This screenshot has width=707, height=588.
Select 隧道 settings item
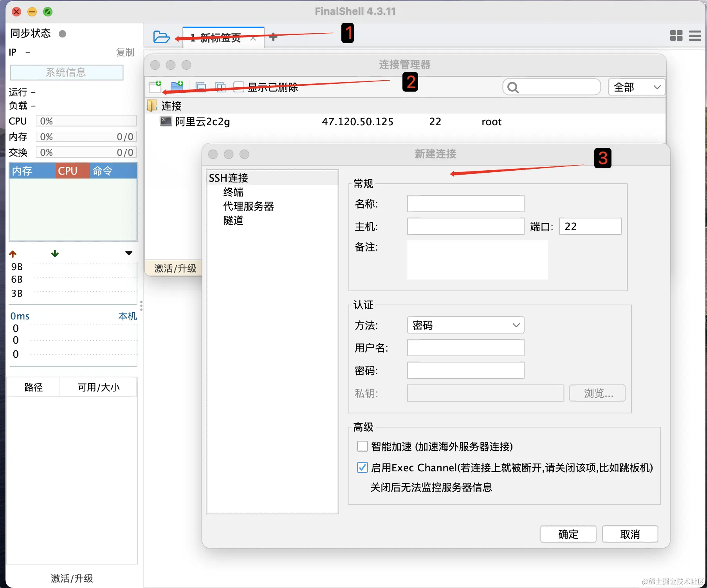coord(233,220)
